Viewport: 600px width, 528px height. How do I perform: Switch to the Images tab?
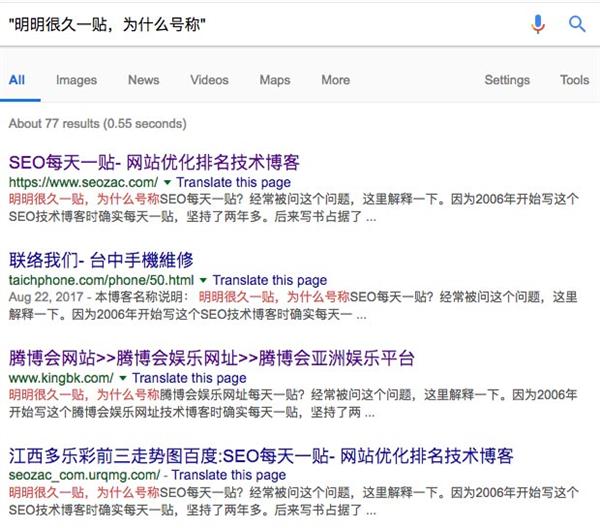click(x=76, y=80)
